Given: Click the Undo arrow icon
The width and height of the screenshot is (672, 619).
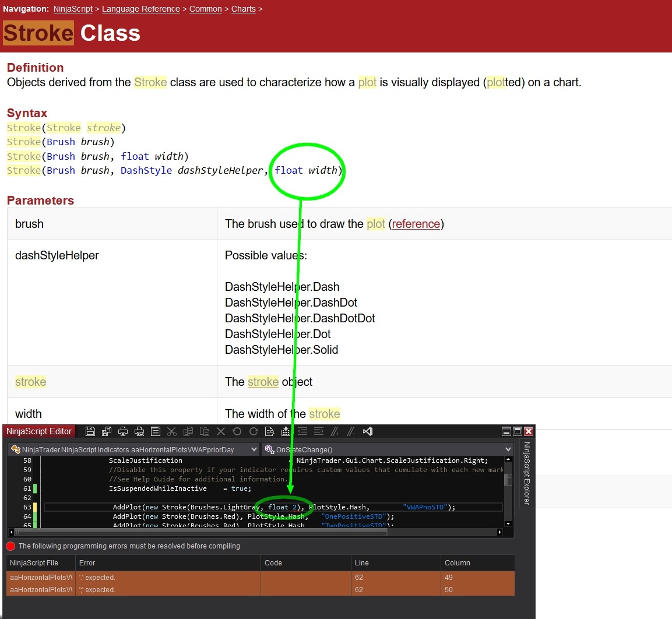Looking at the screenshot, I should (x=237, y=431).
